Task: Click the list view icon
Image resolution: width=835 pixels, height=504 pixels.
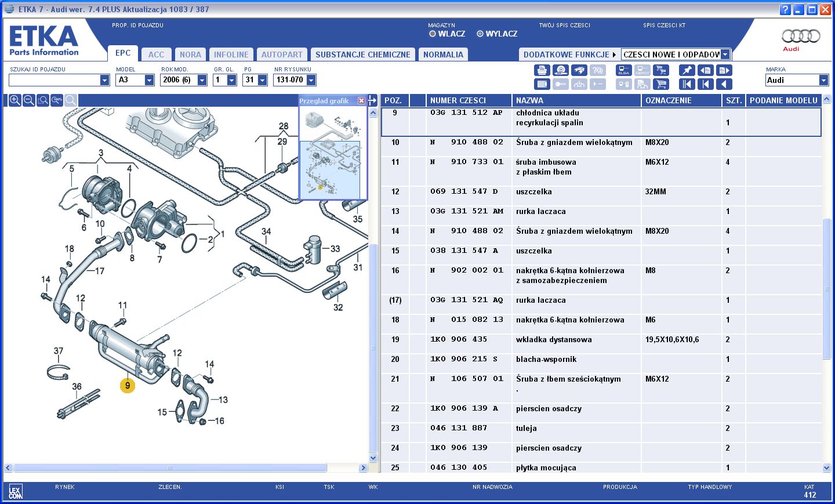Action: click(x=542, y=84)
